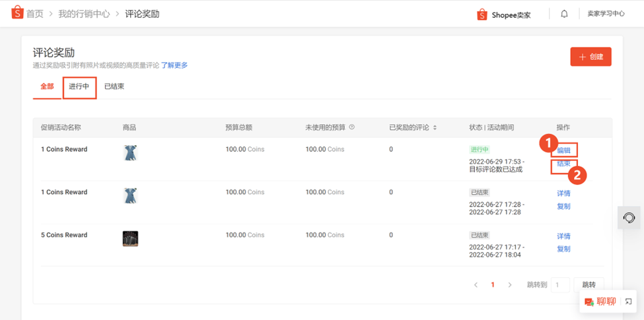Sort by 已奖励的评论 column arrows
Viewport: 644px width, 320px height.
[435, 127]
